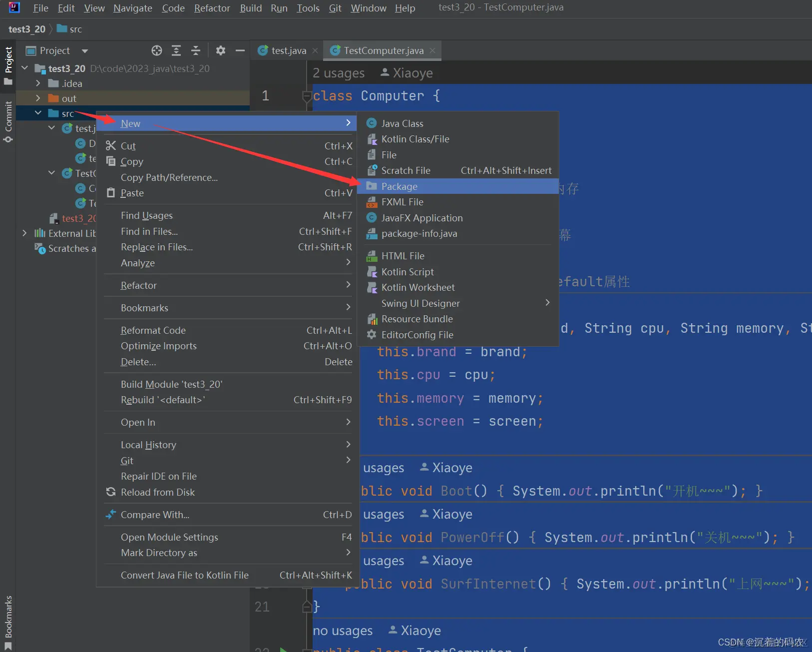The height and width of the screenshot is (652, 812).
Task: Toggle the fold marker at line 21
Action: (308, 607)
